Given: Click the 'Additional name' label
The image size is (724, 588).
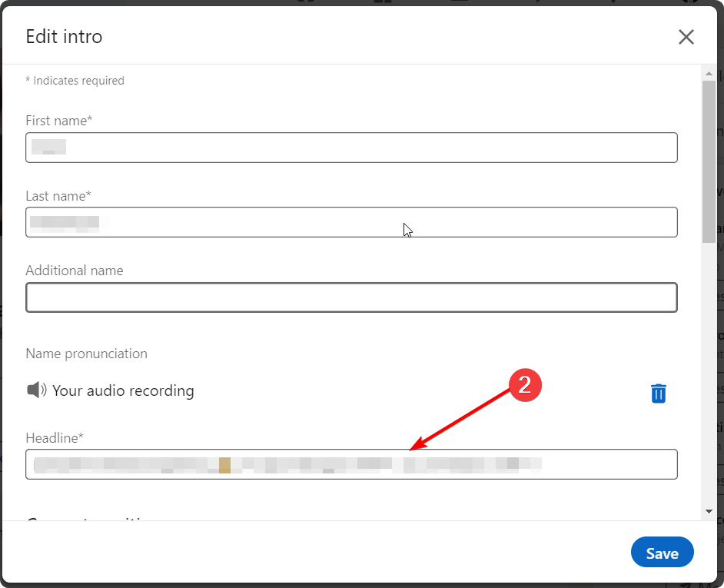Looking at the screenshot, I should (x=75, y=271).
